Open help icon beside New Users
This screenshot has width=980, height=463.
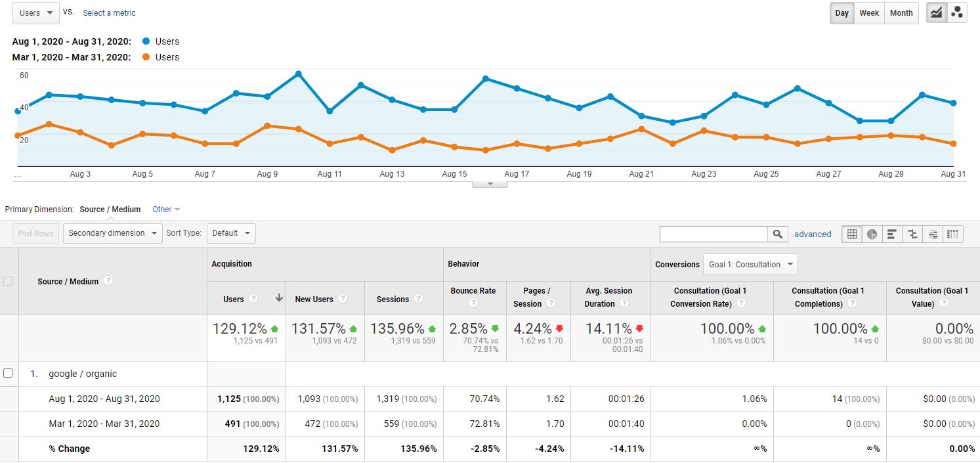[x=342, y=299]
